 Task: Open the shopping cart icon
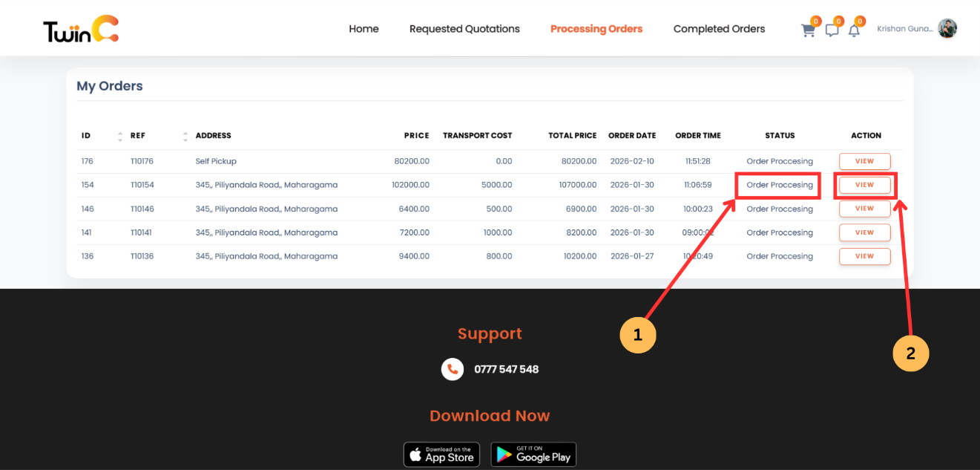pyautogui.click(x=808, y=30)
